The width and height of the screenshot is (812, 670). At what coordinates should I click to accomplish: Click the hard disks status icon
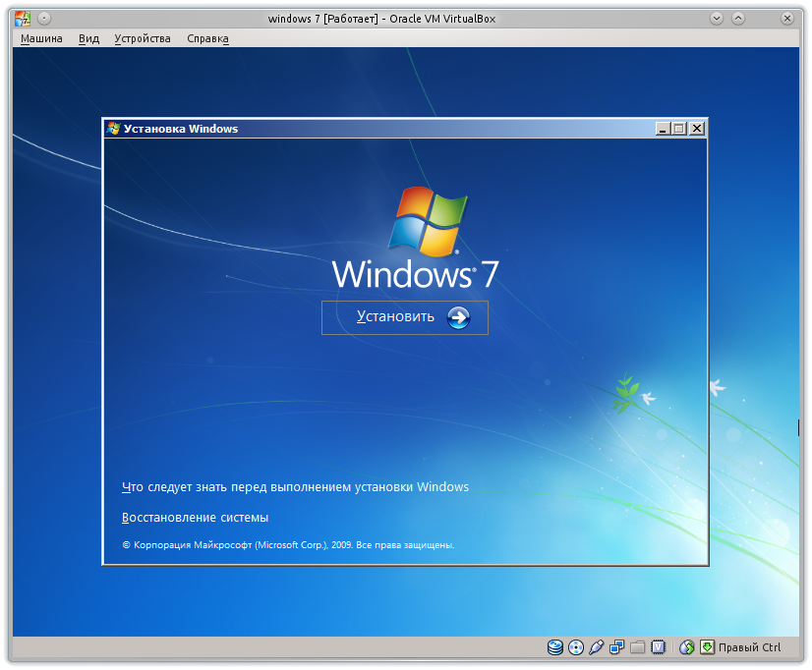[553, 646]
